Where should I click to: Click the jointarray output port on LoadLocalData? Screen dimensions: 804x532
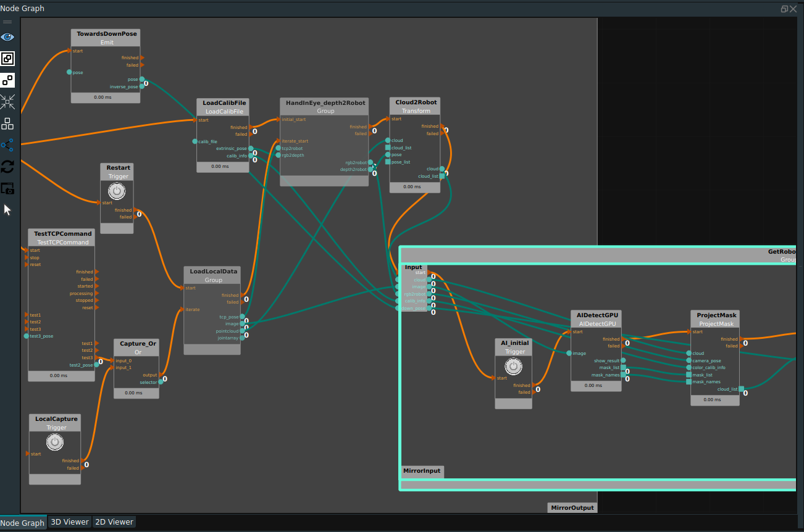pyautogui.click(x=243, y=338)
